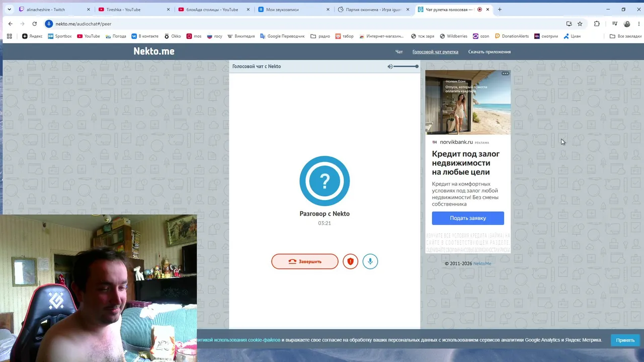Close the Чат рулетка голосовая tab

click(x=488, y=10)
